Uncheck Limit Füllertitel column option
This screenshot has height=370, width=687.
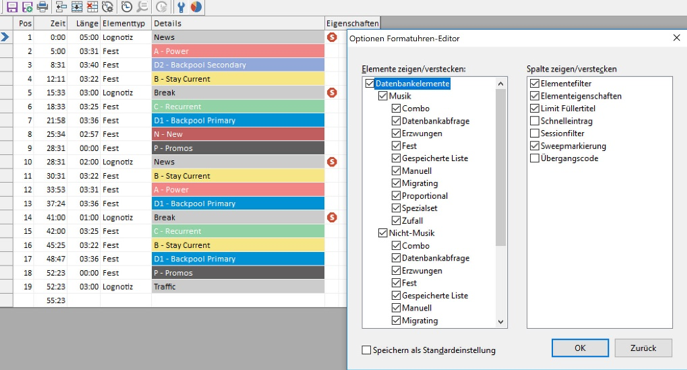pyautogui.click(x=535, y=108)
